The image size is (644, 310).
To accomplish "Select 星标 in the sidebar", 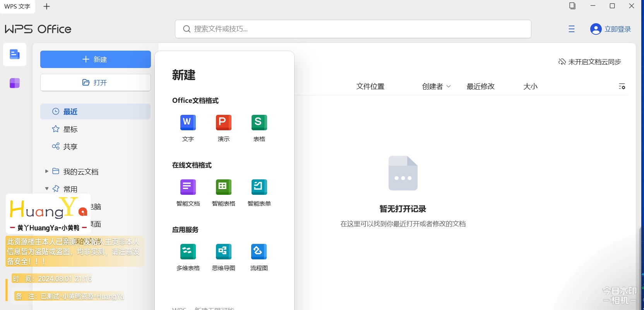I will coord(70,129).
